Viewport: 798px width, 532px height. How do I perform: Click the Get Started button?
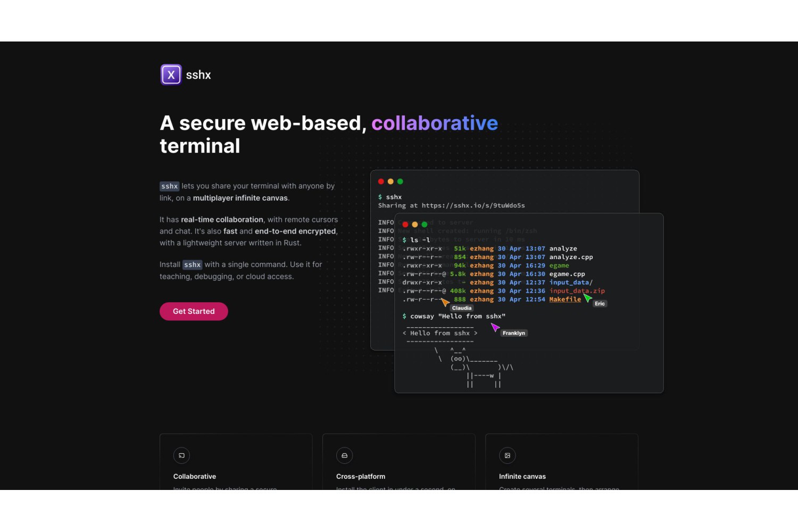point(194,311)
